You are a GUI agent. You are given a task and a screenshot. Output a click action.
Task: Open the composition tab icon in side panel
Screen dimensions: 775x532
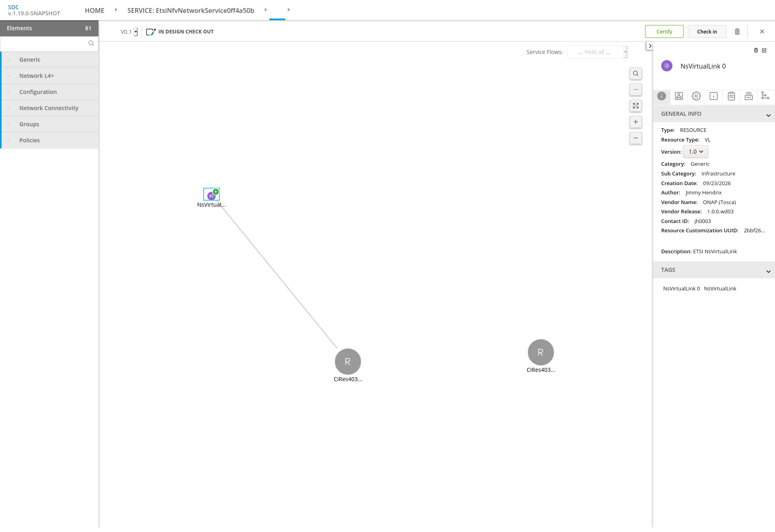point(679,96)
